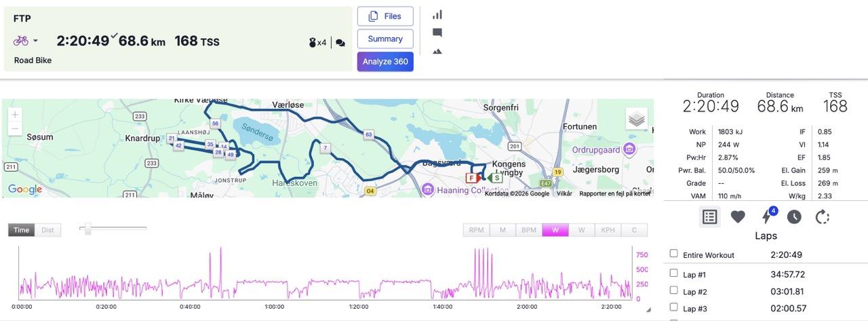Open the heart rate zones tab
Screen dimensions: 868x321
click(x=738, y=217)
